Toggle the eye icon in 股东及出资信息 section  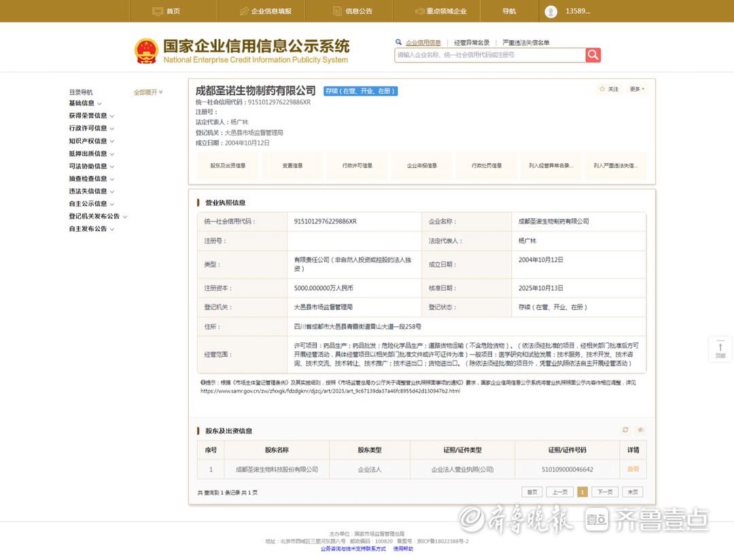pyautogui.click(x=640, y=430)
